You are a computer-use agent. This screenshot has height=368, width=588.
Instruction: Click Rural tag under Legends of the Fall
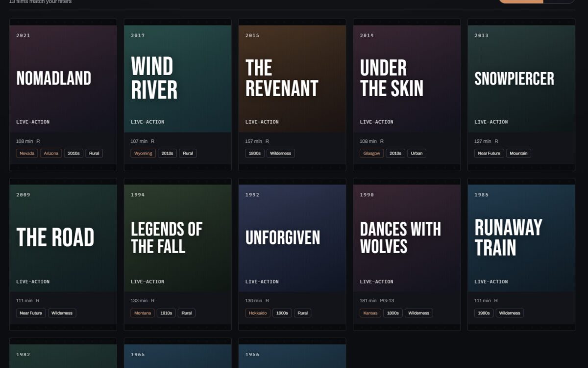[187, 313]
